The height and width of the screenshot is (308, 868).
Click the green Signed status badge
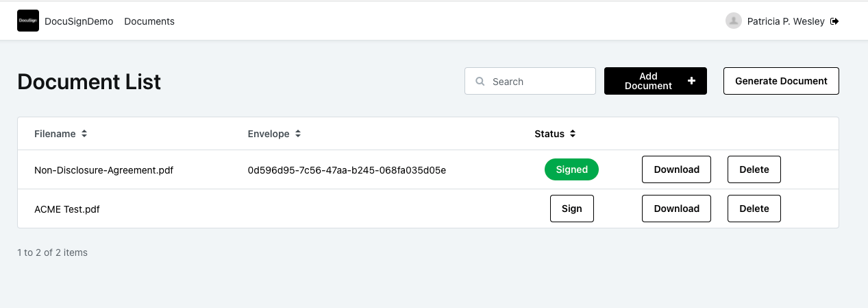tap(571, 169)
